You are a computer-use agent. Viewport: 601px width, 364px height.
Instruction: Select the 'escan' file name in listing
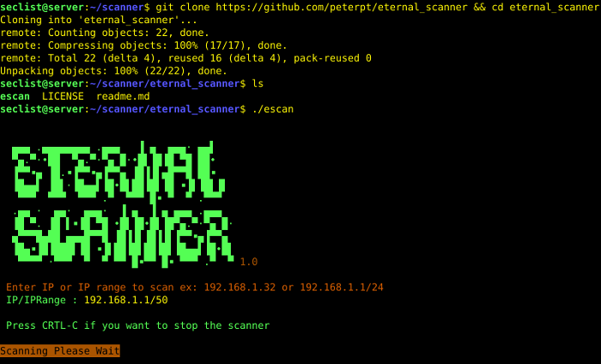[x=15, y=96]
